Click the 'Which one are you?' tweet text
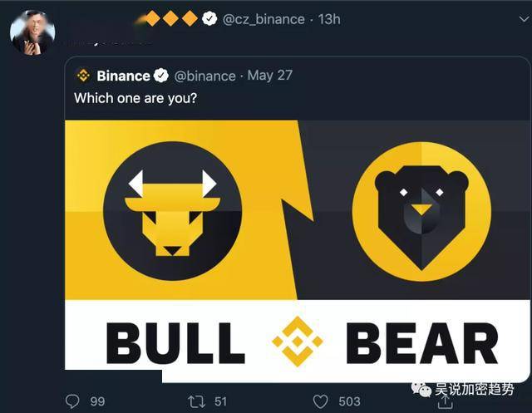Screen dimensions: 532x413 [x=135, y=98]
